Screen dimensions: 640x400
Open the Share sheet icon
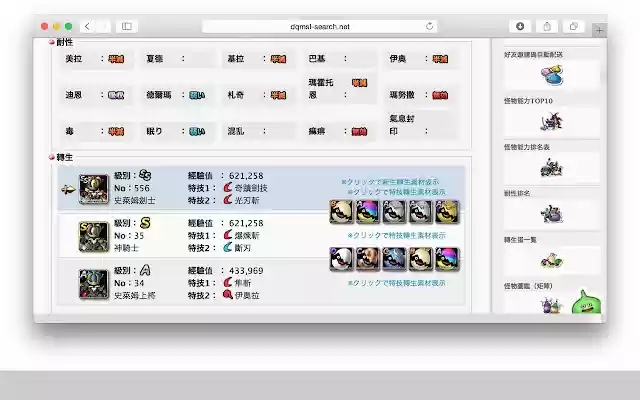point(547,27)
